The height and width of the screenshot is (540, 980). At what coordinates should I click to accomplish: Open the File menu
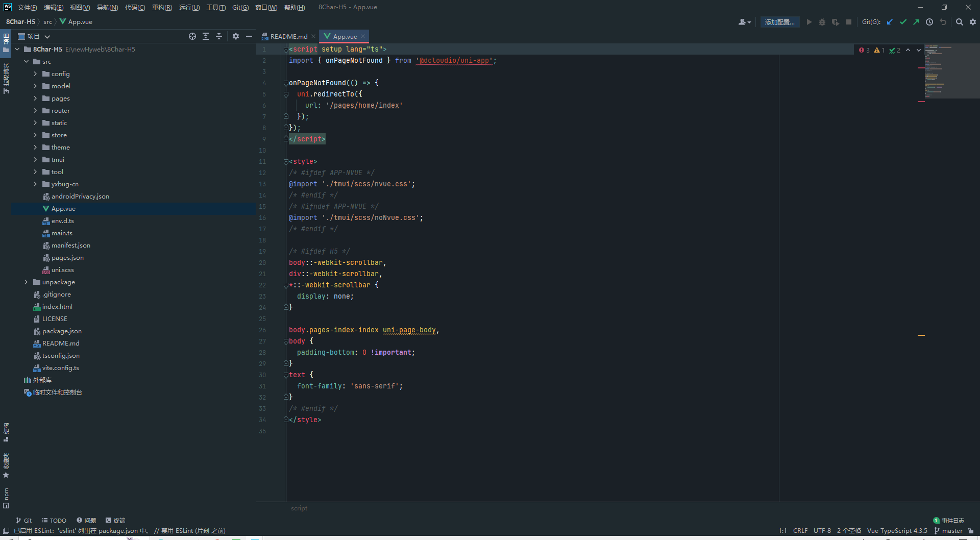28,7
